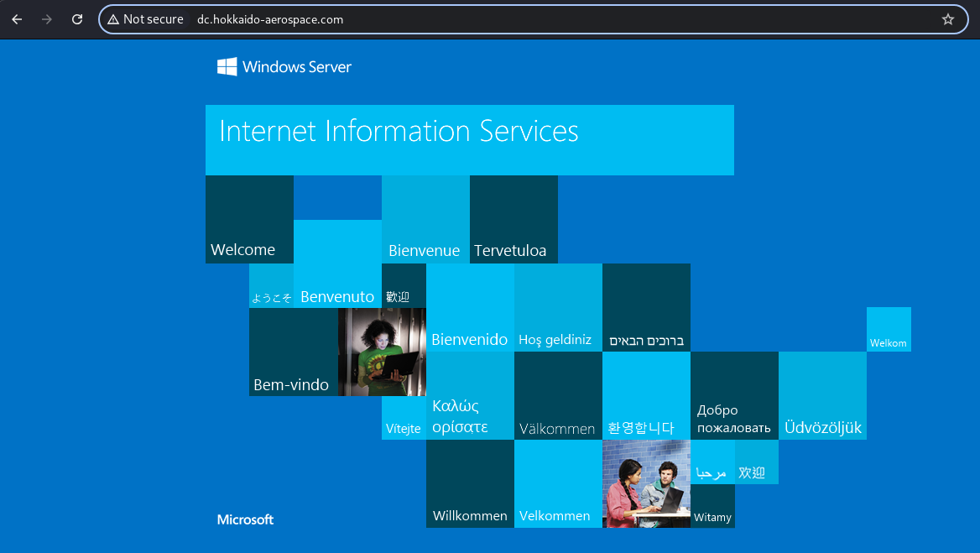Bookmark this page with the star icon
Image resolution: width=980 pixels, height=553 pixels.
pyautogui.click(x=947, y=19)
